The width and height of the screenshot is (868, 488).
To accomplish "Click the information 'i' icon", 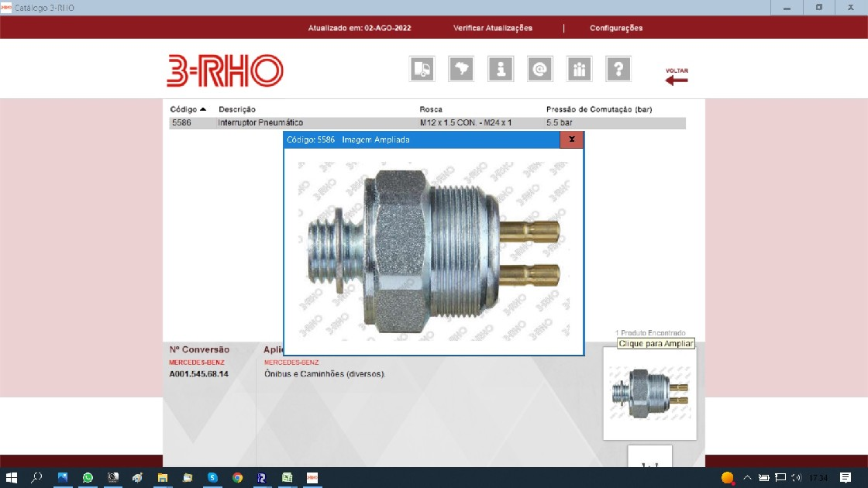I will [x=501, y=69].
